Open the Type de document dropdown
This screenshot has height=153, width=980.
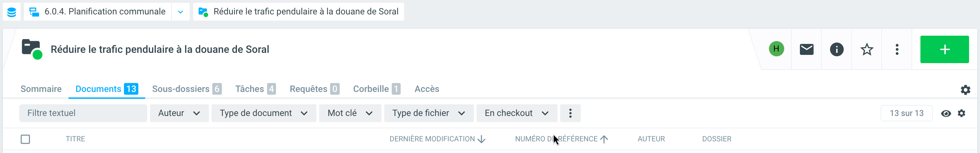263,113
